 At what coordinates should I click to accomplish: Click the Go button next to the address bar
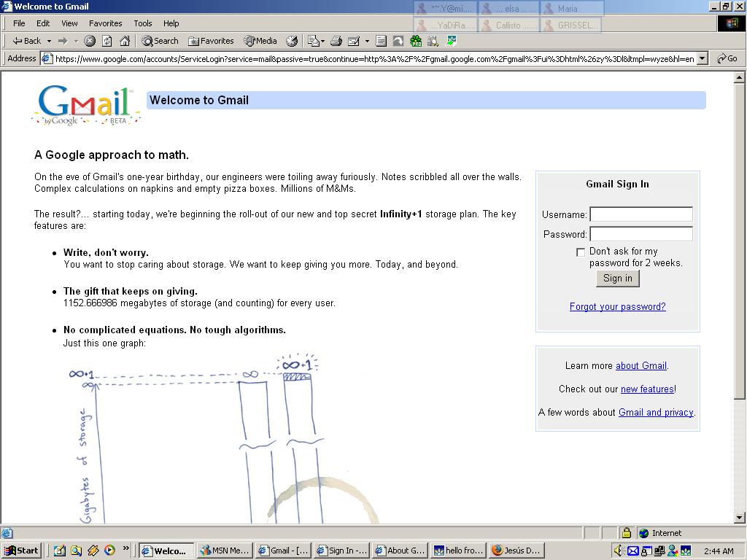coord(727,58)
